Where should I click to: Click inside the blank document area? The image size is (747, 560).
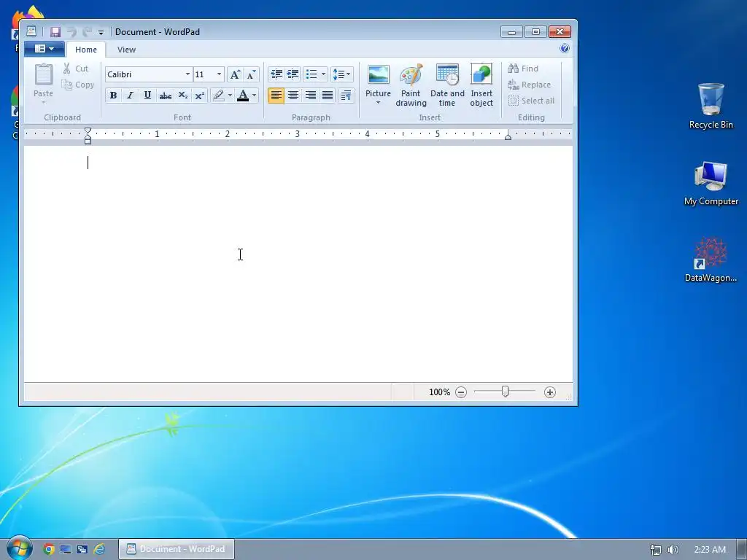pyautogui.click(x=298, y=263)
